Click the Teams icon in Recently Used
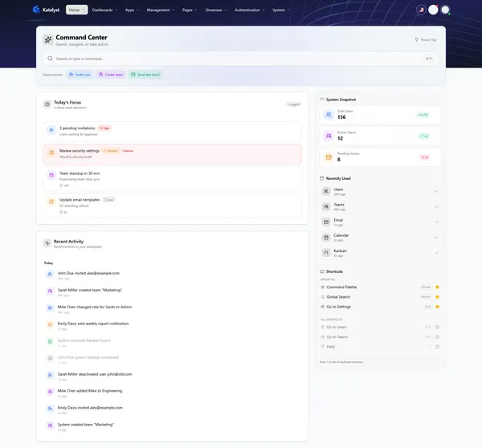The image size is (482, 448). click(326, 206)
